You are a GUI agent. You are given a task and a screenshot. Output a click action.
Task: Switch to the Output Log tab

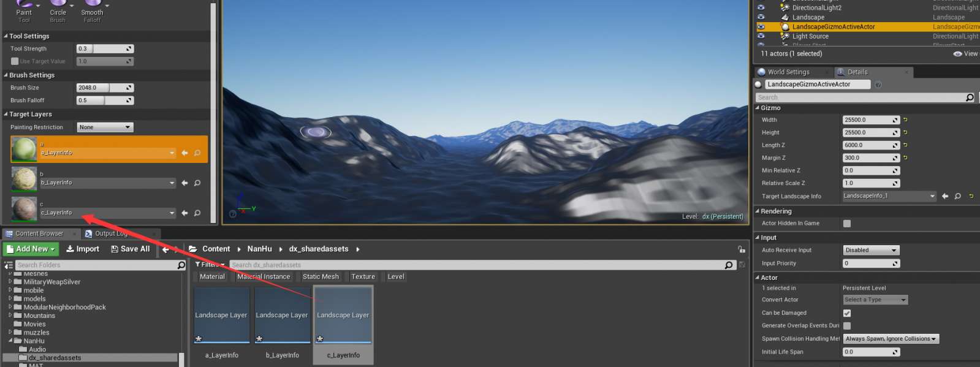tap(110, 233)
